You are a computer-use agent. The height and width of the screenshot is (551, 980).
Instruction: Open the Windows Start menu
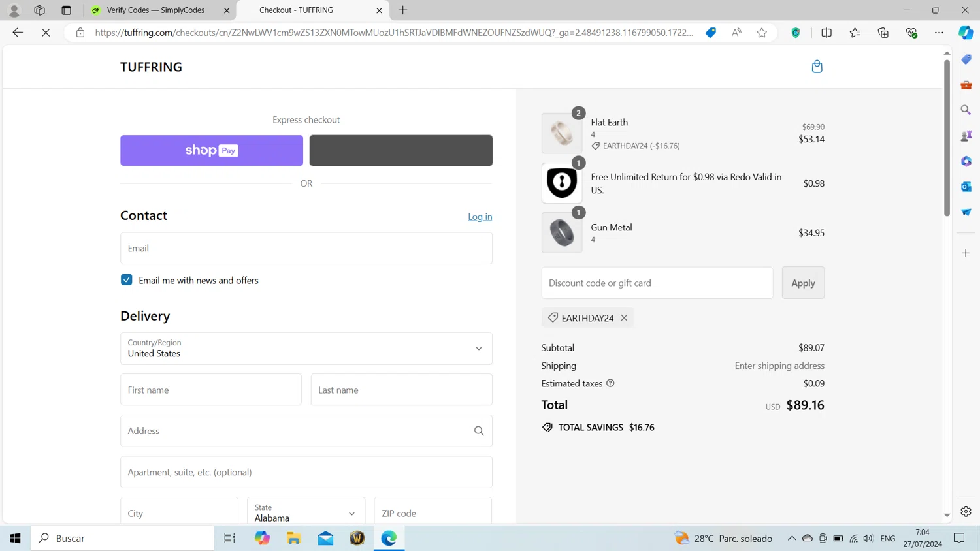(x=15, y=538)
